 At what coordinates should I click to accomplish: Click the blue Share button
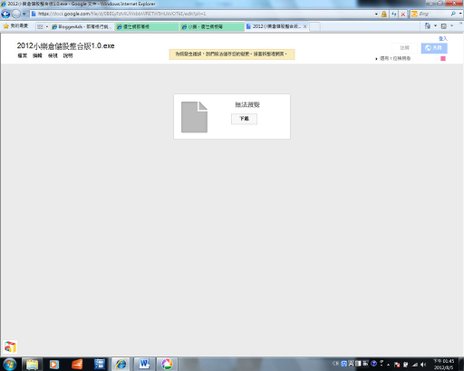coord(434,48)
